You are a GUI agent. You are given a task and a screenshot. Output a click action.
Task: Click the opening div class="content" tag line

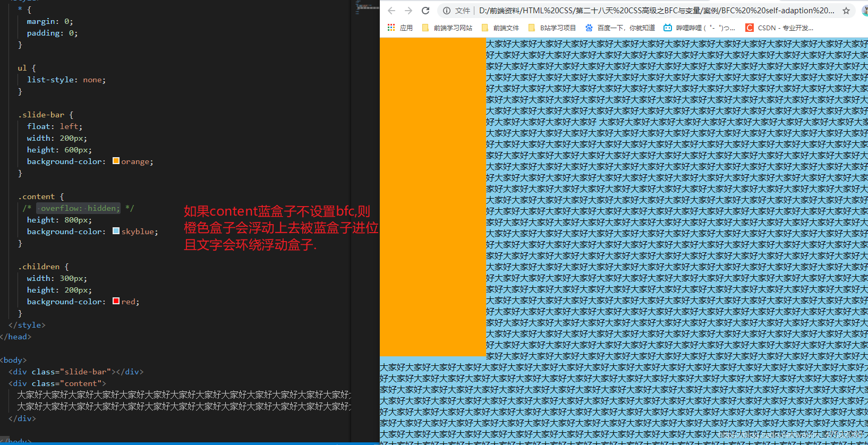click(x=57, y=383)
